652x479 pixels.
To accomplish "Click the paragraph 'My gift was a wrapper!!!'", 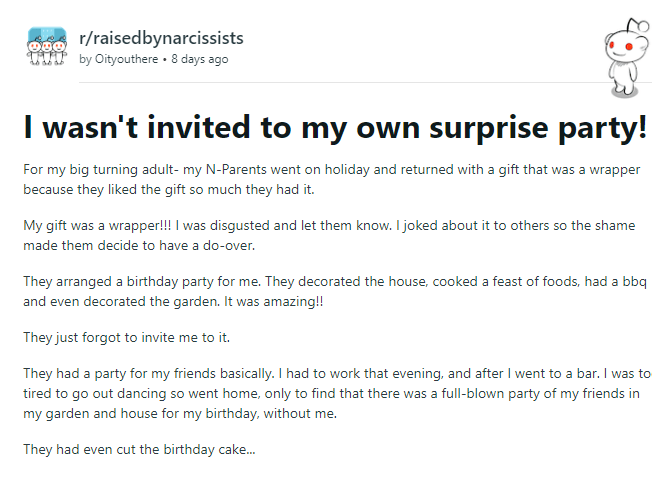I will point(329,235).
